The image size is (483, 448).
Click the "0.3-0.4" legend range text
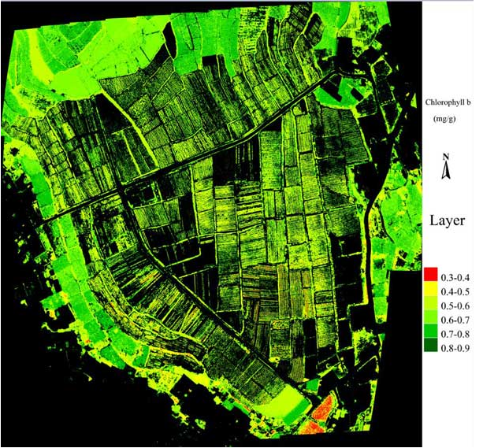click(455, 278)
